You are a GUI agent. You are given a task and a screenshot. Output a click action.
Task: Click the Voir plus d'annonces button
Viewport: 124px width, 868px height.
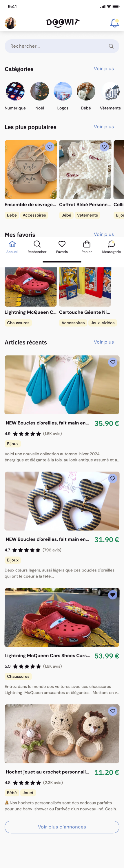click(62, 827)
